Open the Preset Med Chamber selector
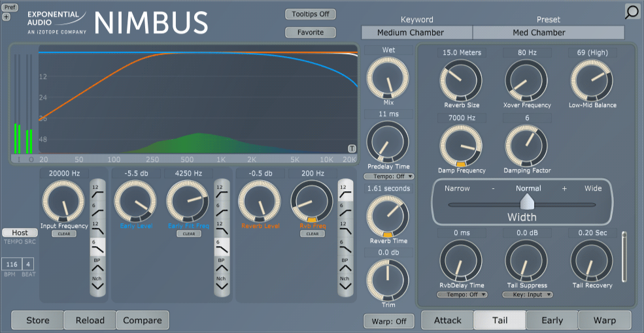 point(549,33)
